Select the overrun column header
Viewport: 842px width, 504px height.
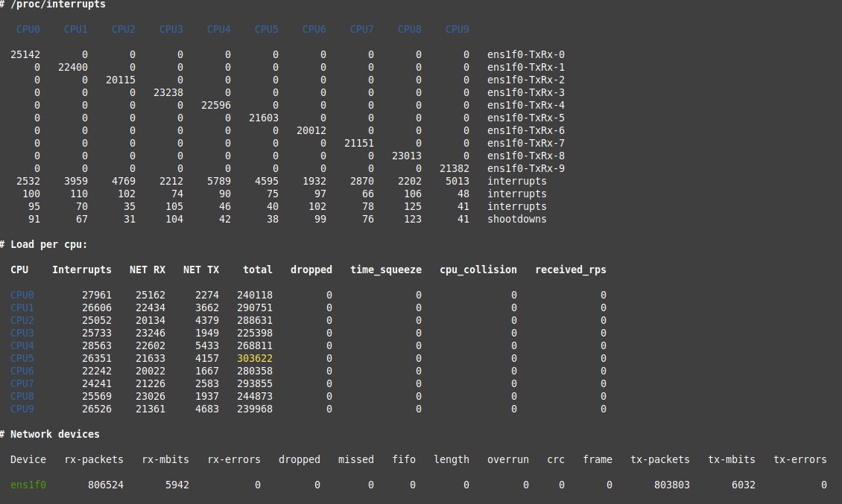coord(508,459)
